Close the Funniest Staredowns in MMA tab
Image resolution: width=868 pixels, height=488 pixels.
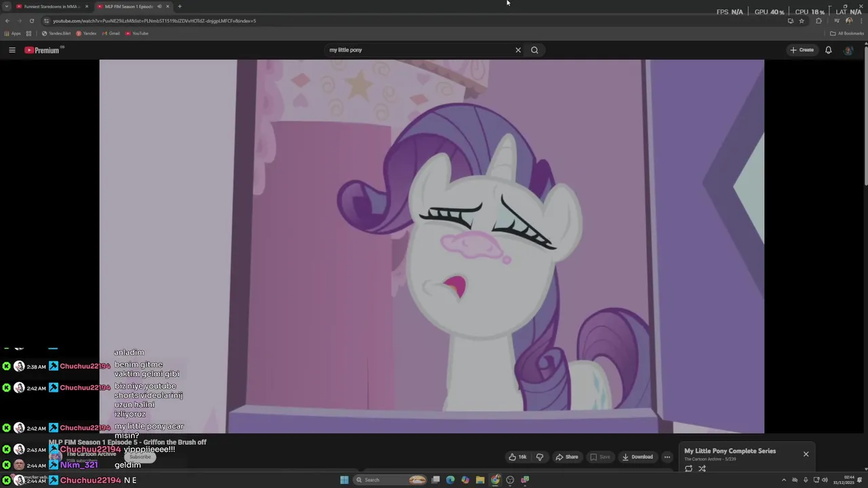pos(86,7)
